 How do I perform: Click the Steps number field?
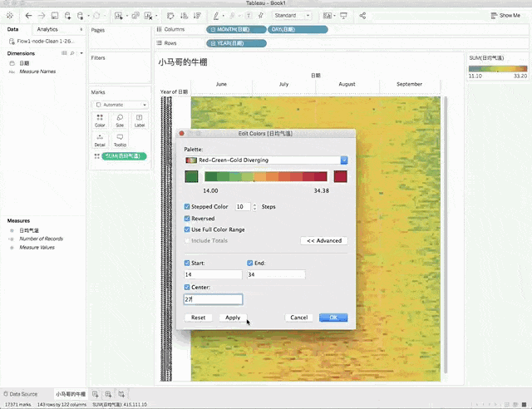pos(243,206)
